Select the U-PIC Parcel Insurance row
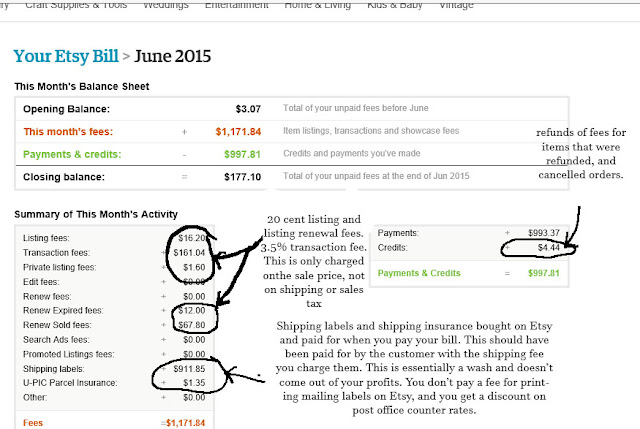This screenshot has height=429, width=640. [x=114, y=383]
